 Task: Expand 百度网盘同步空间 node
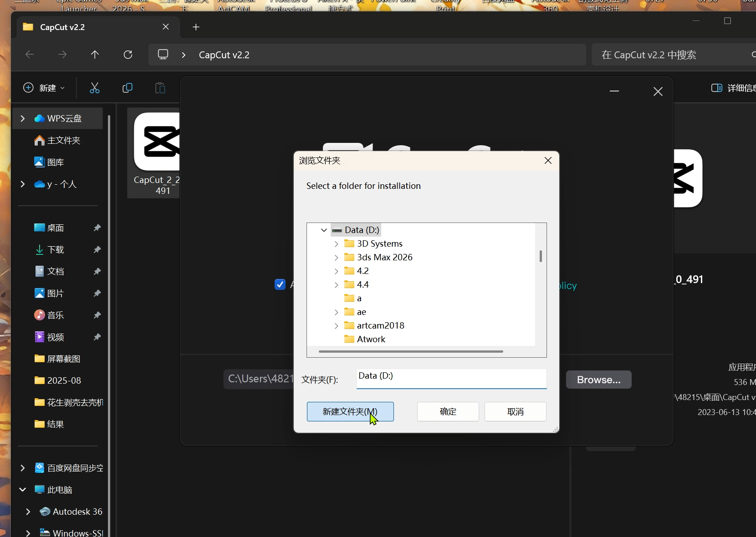point(22,468)
